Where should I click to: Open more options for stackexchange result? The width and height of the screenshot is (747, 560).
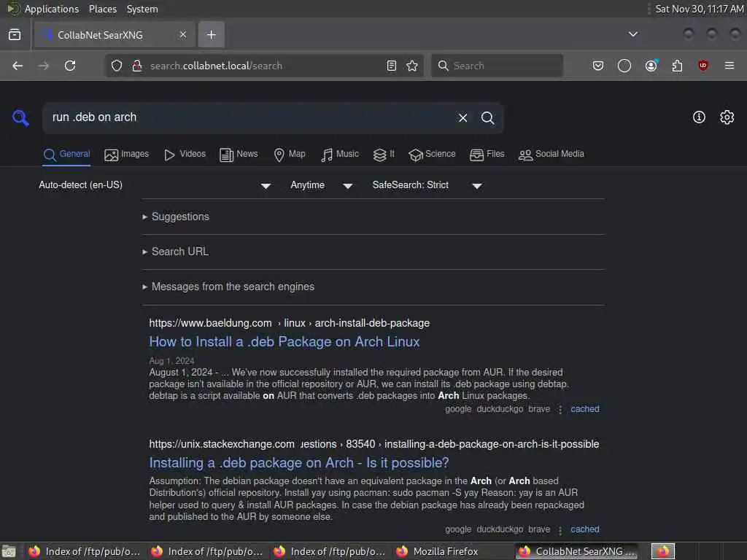pos(560,530)
